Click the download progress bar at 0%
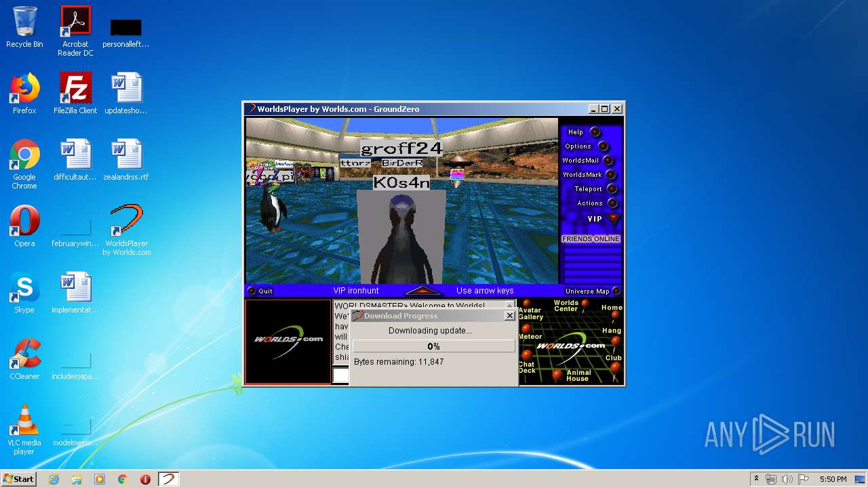The width and height of the screenshot is (868, 488). pos(434,346)
